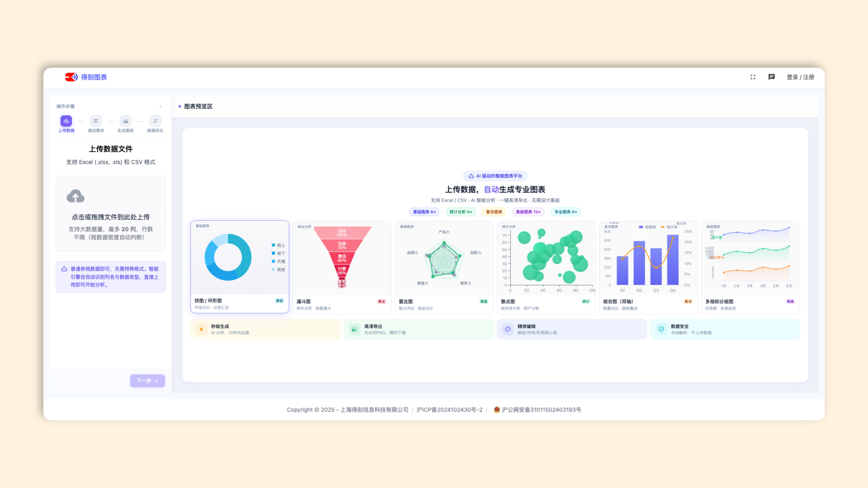The width and height of the screenshot is (868, 488).
Task: Toggle the 专业图表 6+ filter tag
Action: [566, 212]
